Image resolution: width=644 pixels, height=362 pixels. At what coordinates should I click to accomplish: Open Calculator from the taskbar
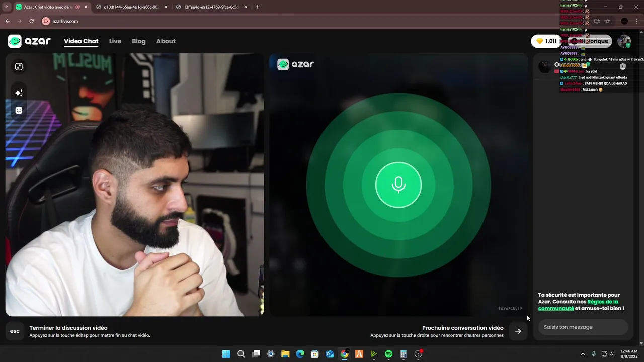pyautogui.click(x=404, y=354)
